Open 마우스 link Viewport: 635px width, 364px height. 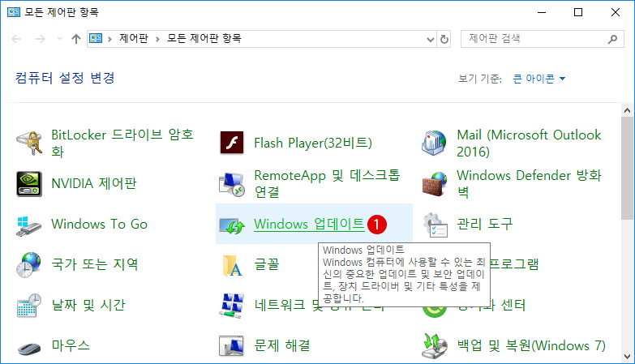coord(71,345)
